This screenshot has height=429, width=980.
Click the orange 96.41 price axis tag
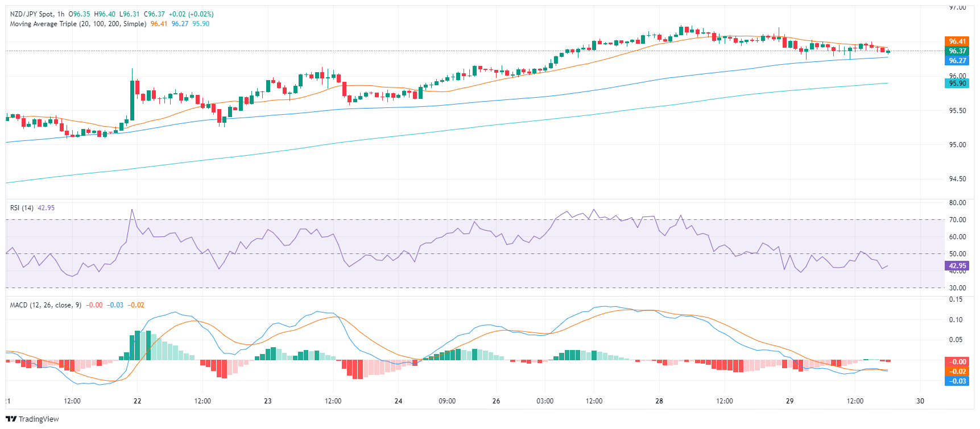point(957,41)
